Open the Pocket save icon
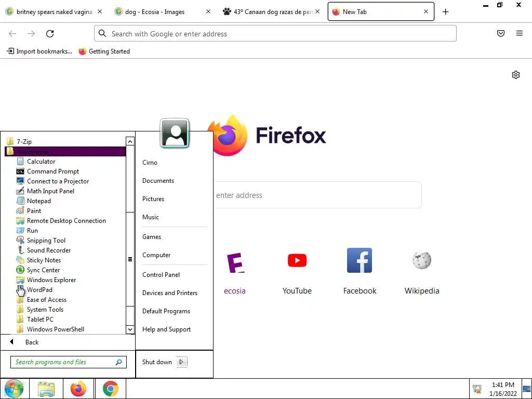 point(501,33)
